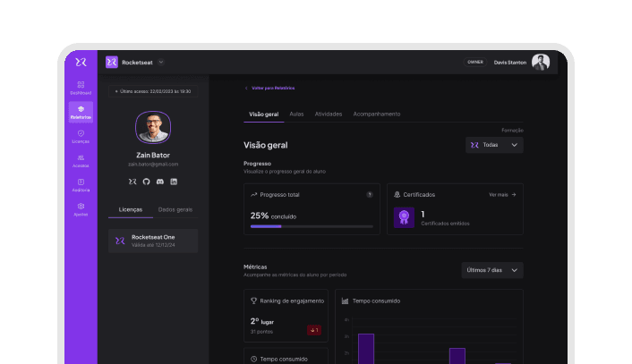Click Zain Bator's profile photo
Viewport: 632px width, 364px height.
(x=153, y=127)
